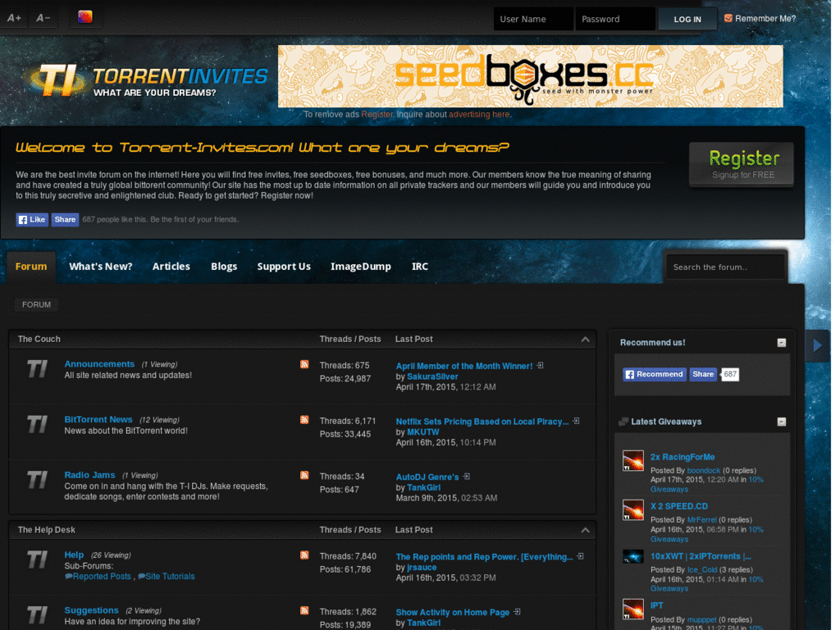Click the Search the forum field
This screenshot has height=630, width=840.
pos(725,267)
